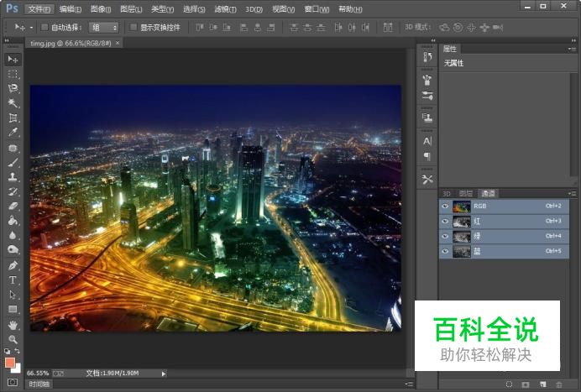Toggle visibility of 红 channel
This screenshot has width=581, height=392.
click(445, 222)
